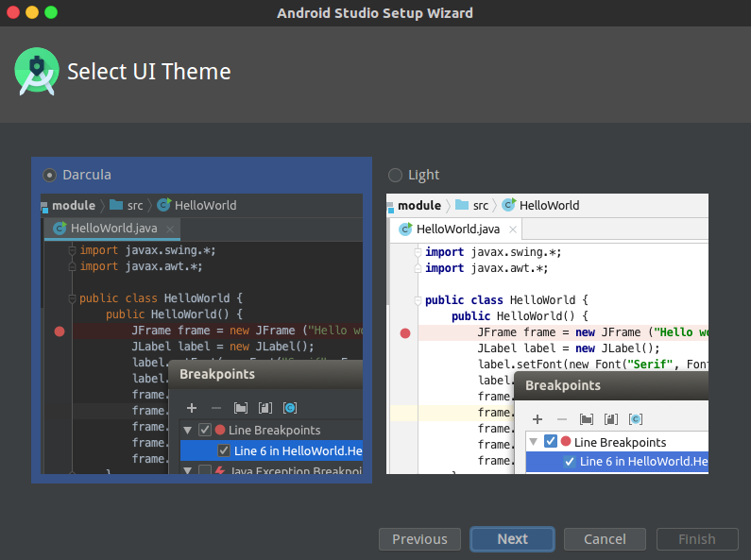
Task: Click fold-end marker beside 'import javax.awt' in Darcula
Action: point(73,266)
